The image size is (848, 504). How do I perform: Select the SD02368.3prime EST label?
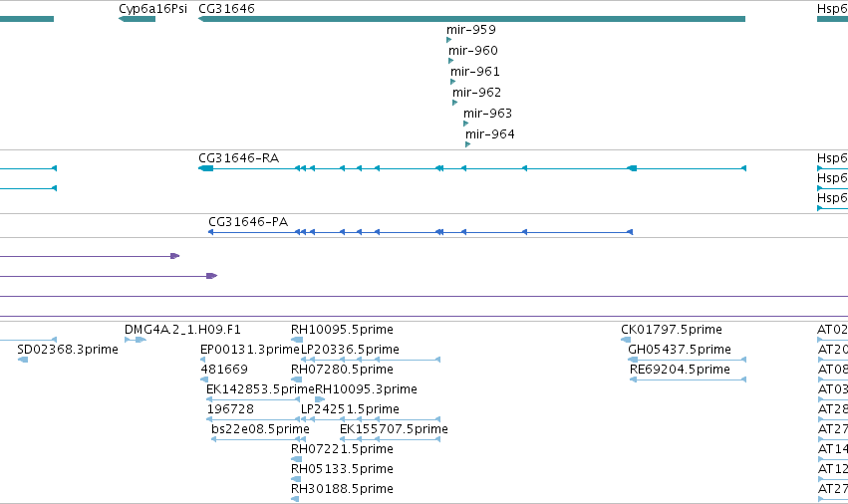[x=68, y=350]
